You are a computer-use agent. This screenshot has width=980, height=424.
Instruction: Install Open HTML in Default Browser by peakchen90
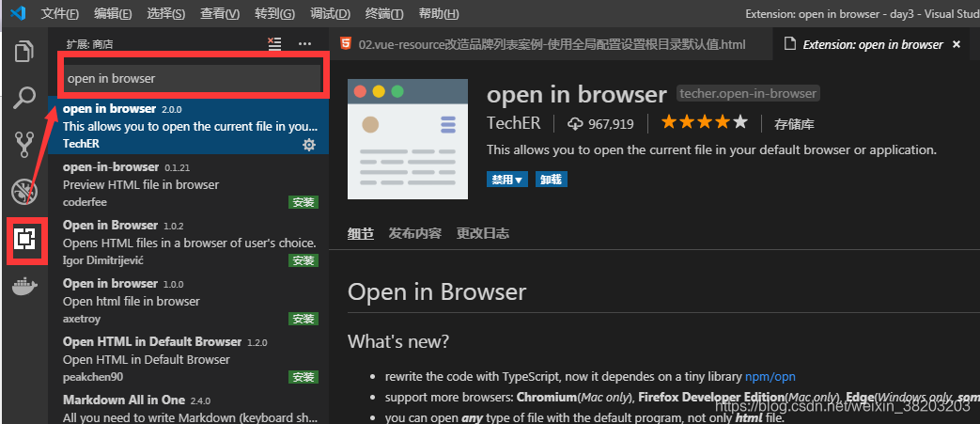[x=303, y=377]
